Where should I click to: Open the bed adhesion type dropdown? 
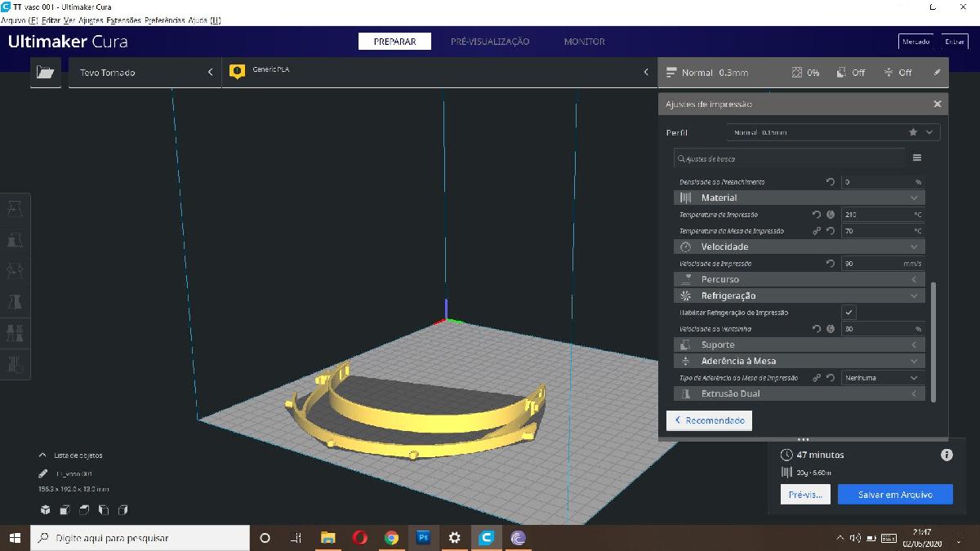pyautogui.click(x=882, y=378)
